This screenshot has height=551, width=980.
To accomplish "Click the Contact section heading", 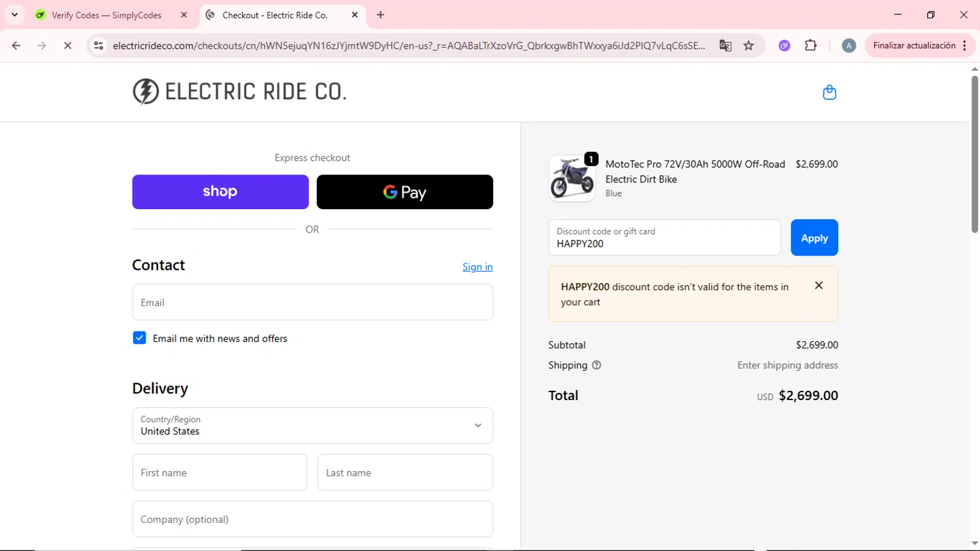I will pos(159,265).
